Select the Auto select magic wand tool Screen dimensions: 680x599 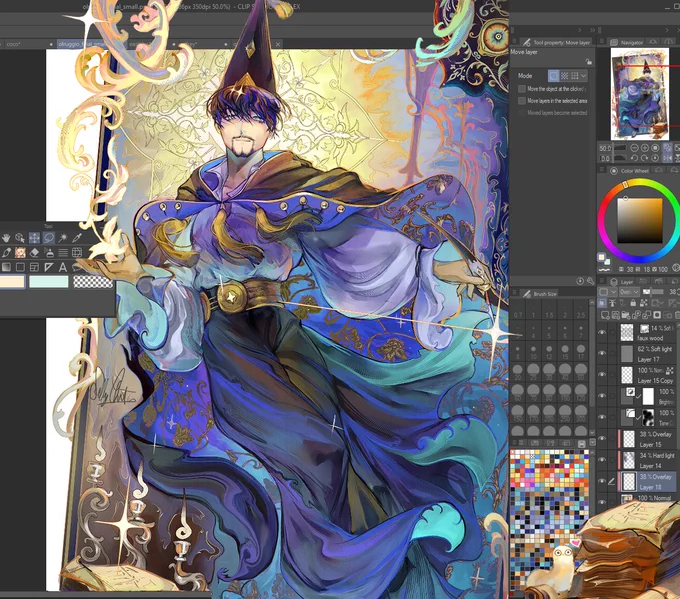tap(63, 238)
